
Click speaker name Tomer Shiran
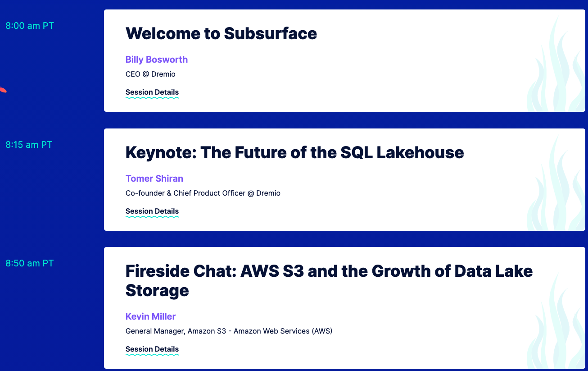(x=154, y=179)
